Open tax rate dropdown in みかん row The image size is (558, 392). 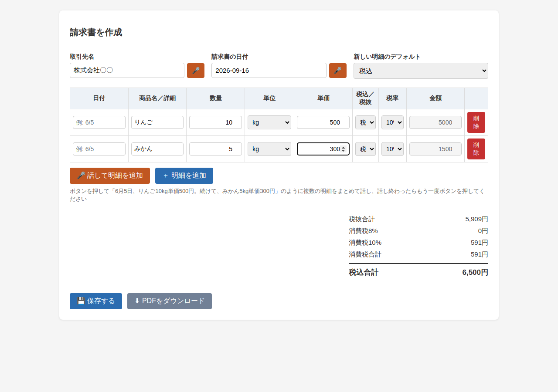tap(392, 149)
